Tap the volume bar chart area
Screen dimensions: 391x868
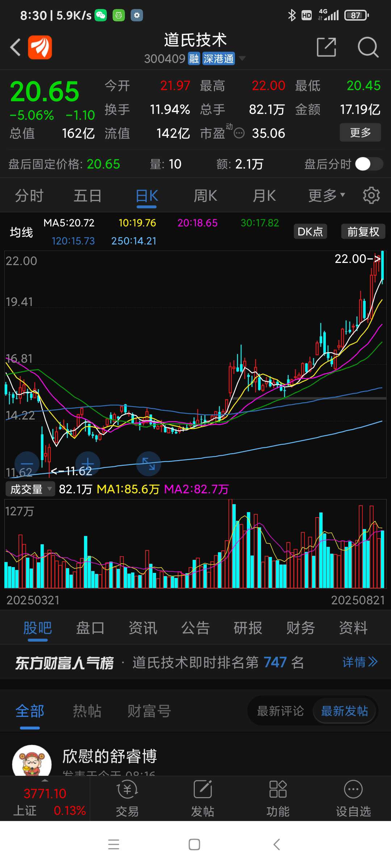[x=195, y=544]
